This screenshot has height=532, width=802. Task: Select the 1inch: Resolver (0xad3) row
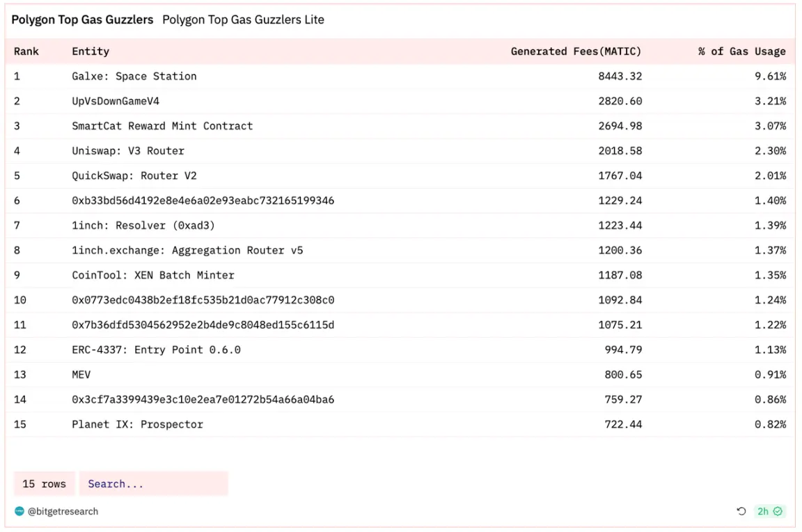(x=143, y=226)
